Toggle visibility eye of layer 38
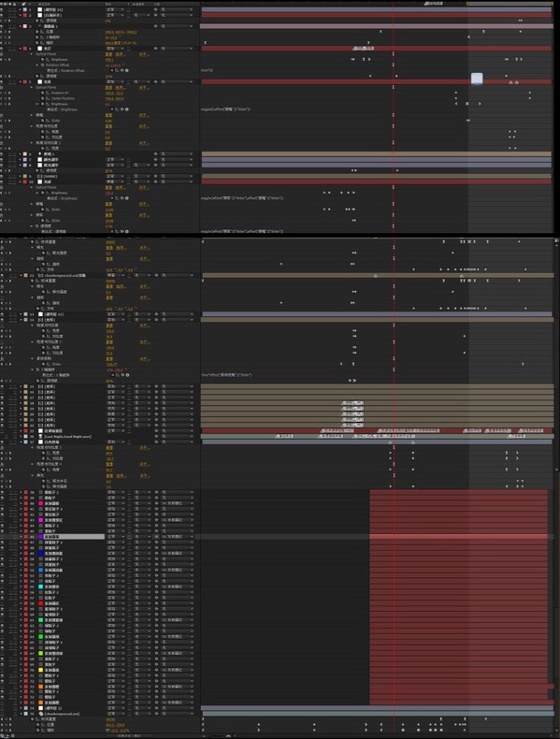The height and width of the screenshot is (739, 560). [x=3, y=492]
